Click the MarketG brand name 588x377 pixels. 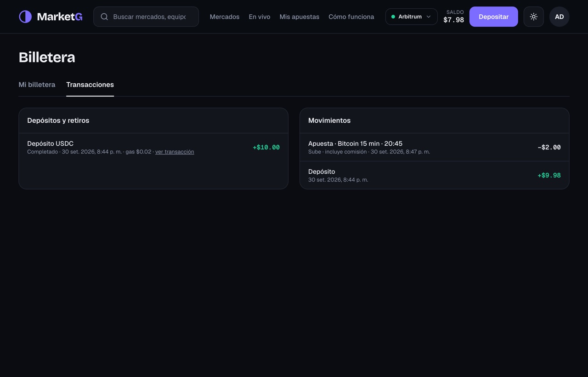60,17
